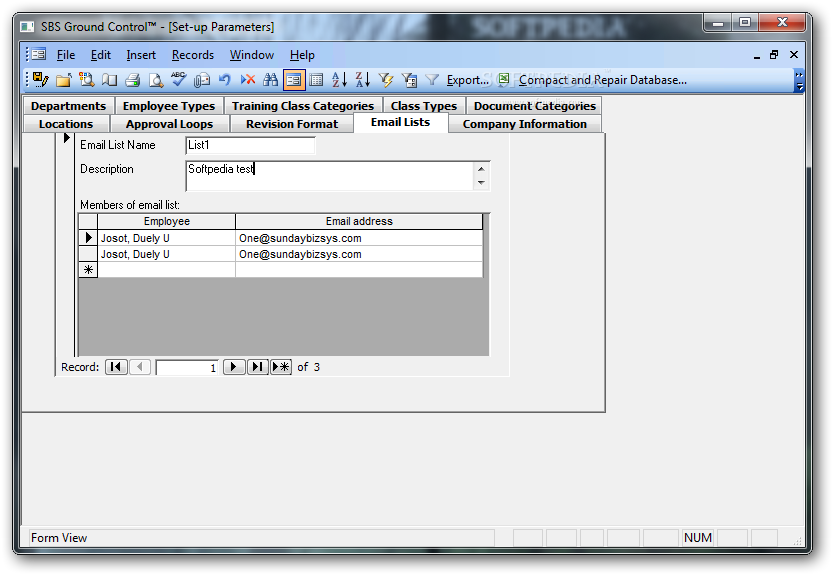This screenshot has height=575, width=833.
Task: Switch to Form View toolbar icon
Action: click(x=294, y=80)
